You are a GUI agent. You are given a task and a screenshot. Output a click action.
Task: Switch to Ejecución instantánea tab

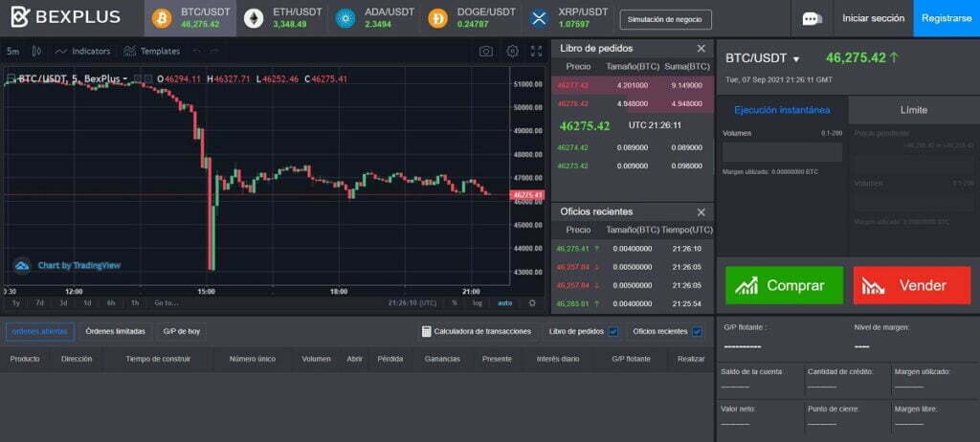pyautogui.click(x=782, y=110)
